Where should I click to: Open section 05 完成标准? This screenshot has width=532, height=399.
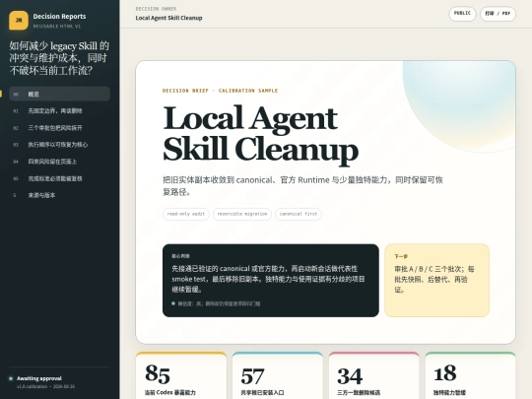coord(60,178)
